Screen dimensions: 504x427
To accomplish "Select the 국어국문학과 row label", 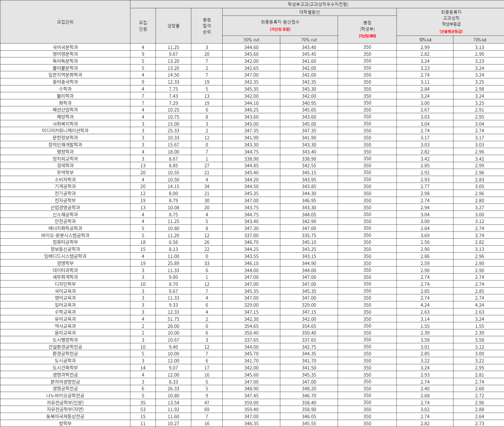I will click(x=65, y=47).
